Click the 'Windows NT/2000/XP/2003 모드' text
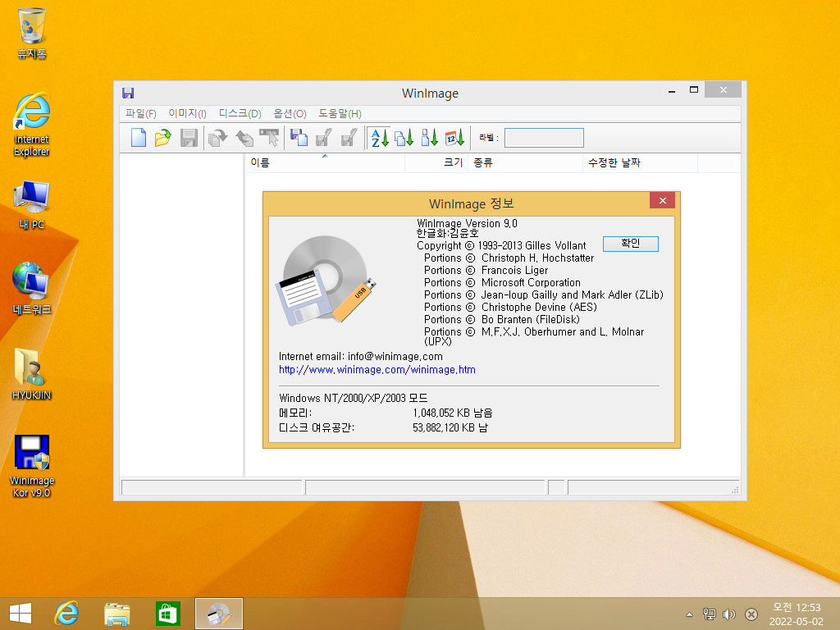The image size is (840, 630). click(x=353, y=398)
